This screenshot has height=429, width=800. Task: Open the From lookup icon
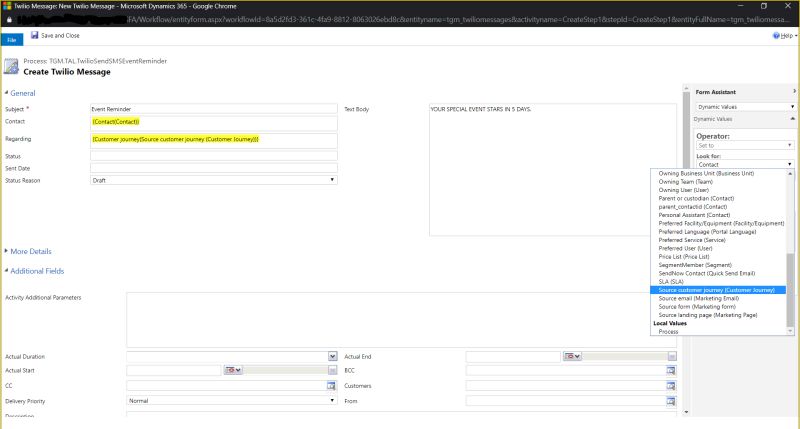pyautogui.click(x=670, y=401)
